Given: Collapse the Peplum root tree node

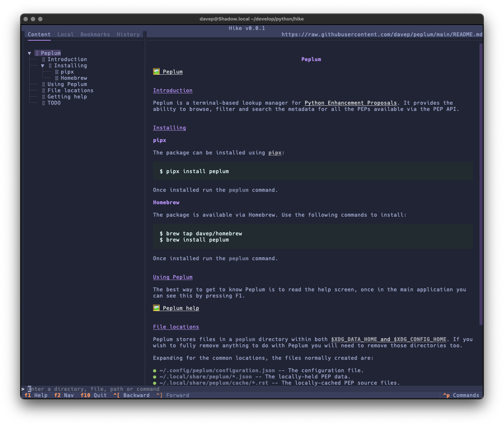Looking at the screenshot, I should (30, 53).
